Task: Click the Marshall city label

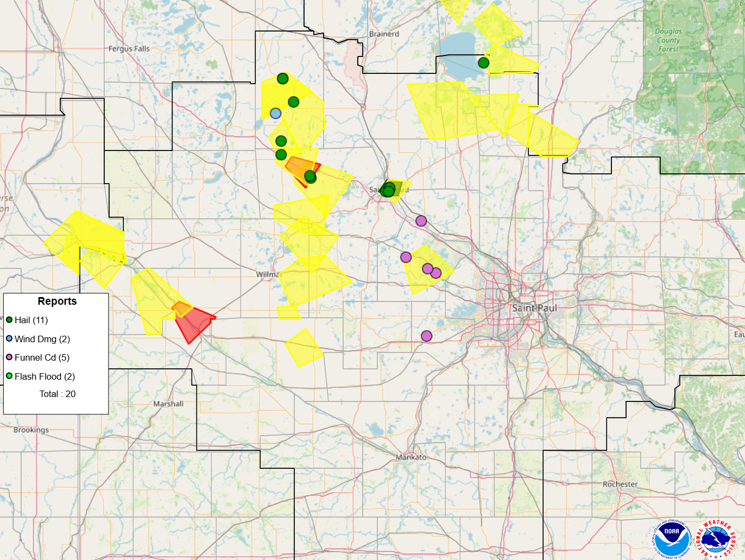Action: [x=168, y=404]
